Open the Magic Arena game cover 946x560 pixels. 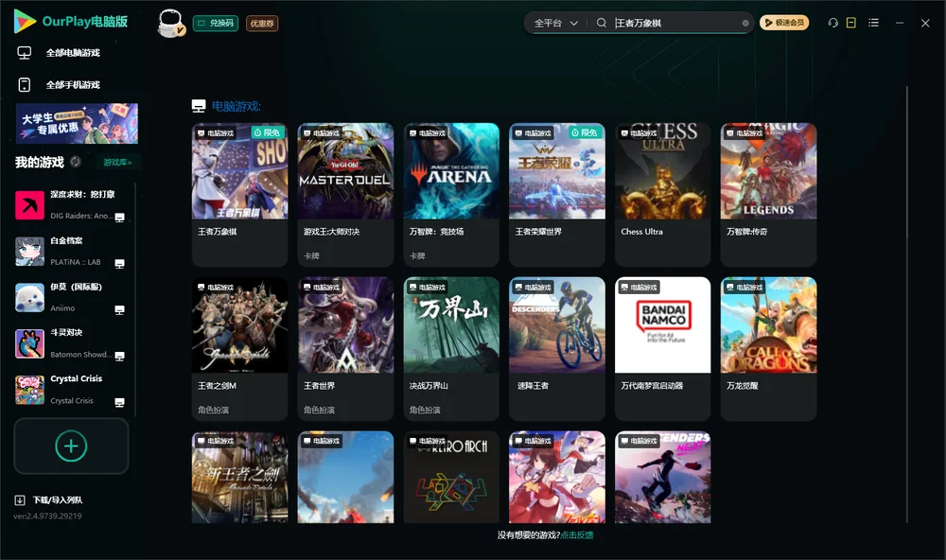tap(451, 171)
